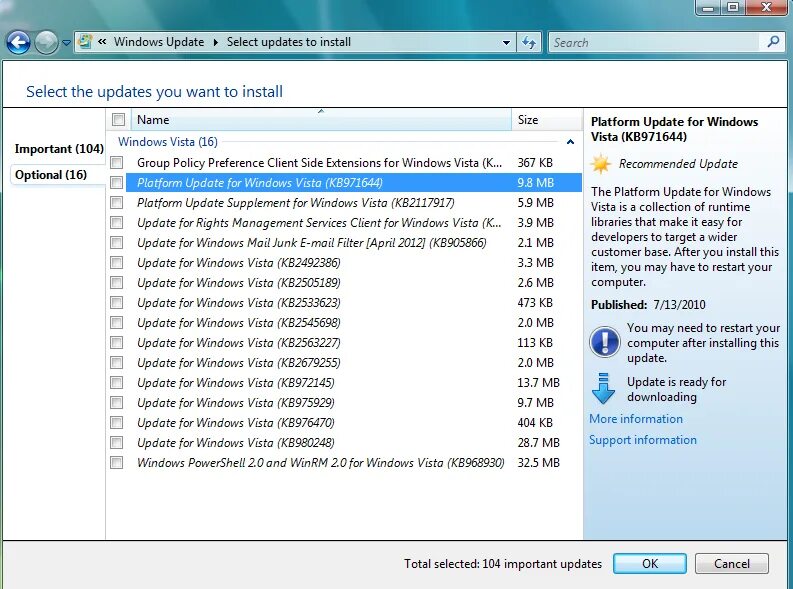This screenshot has width=793, height=589.
Task: Expand the address bar history dropdown
Action: pos(506,42)
